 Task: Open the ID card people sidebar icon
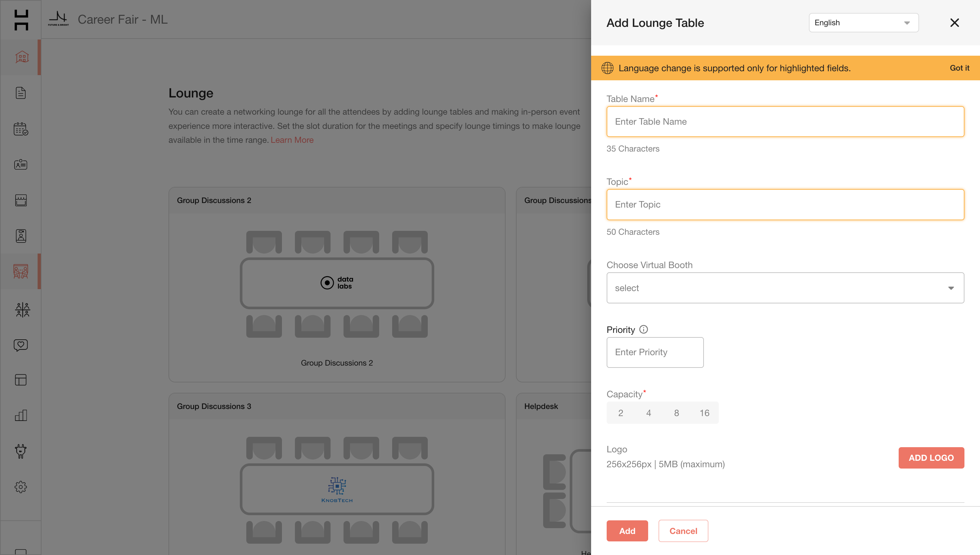coord(21,165)
